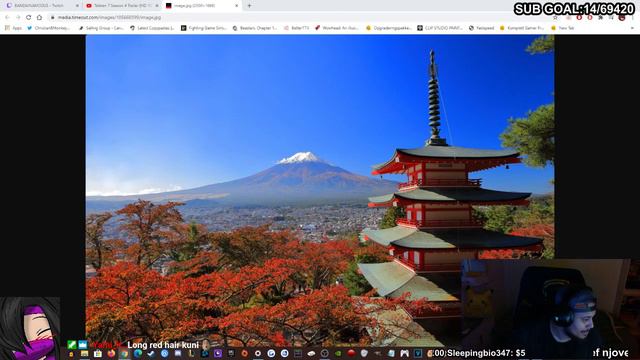Open Chrome from the taskbar

[124, 353]
